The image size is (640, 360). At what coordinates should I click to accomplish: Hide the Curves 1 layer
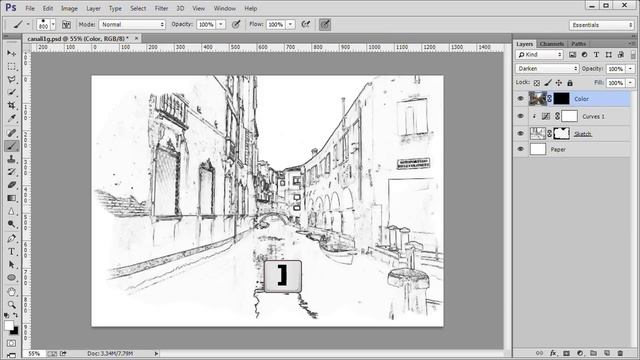520,116
